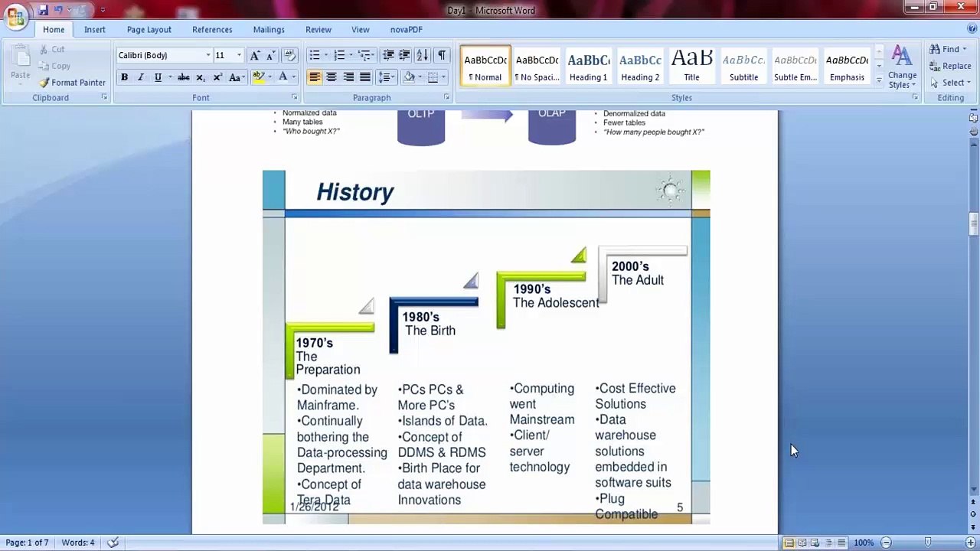
Task: Open the novaPDF tab
Action: [406, 30]
